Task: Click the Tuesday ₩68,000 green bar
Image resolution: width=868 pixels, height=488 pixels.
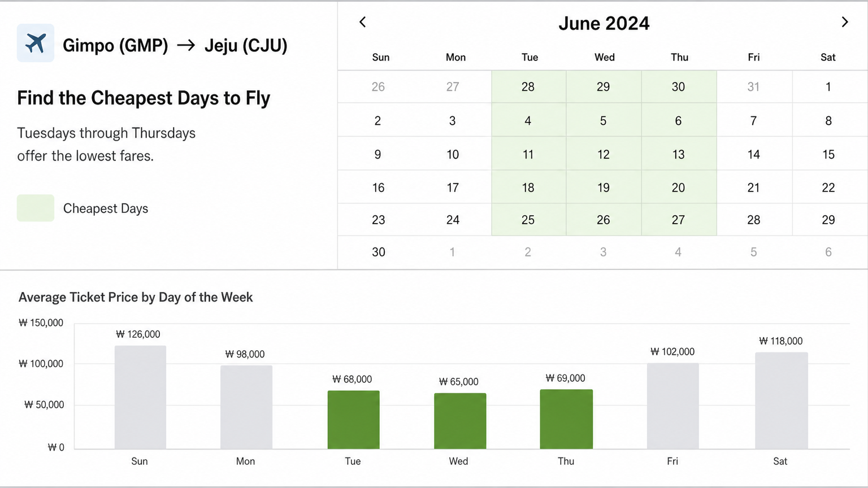Action: tap(354, 420)
